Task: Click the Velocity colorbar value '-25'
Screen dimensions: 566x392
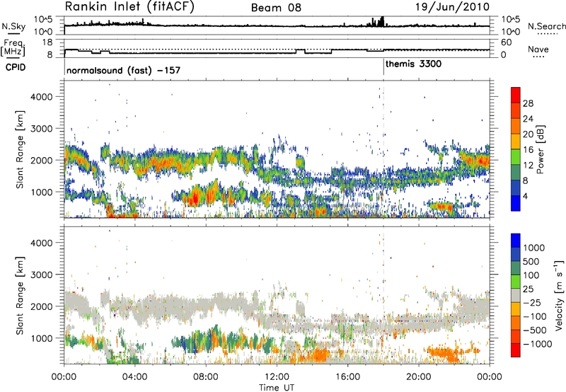Action: 533,302
